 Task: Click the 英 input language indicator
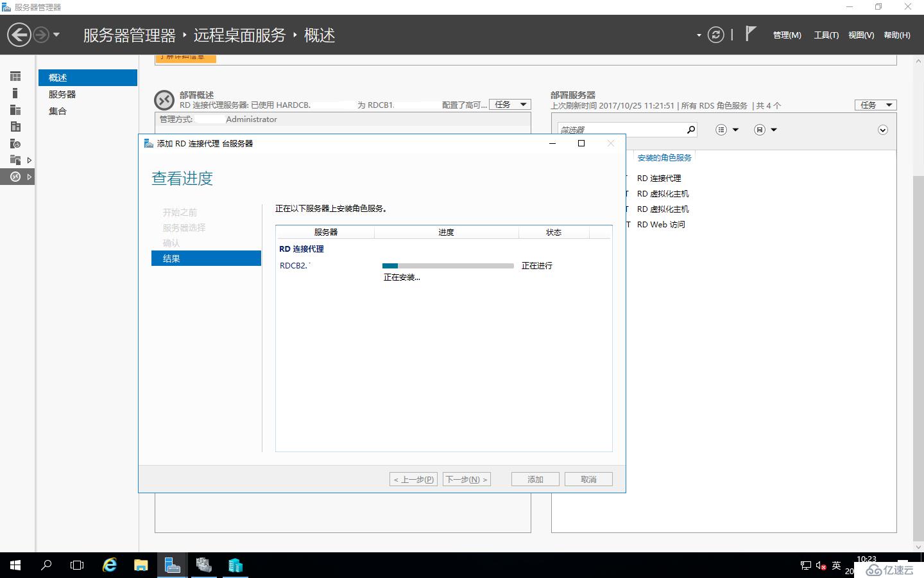pyautogui.click(x=836, y=566)
